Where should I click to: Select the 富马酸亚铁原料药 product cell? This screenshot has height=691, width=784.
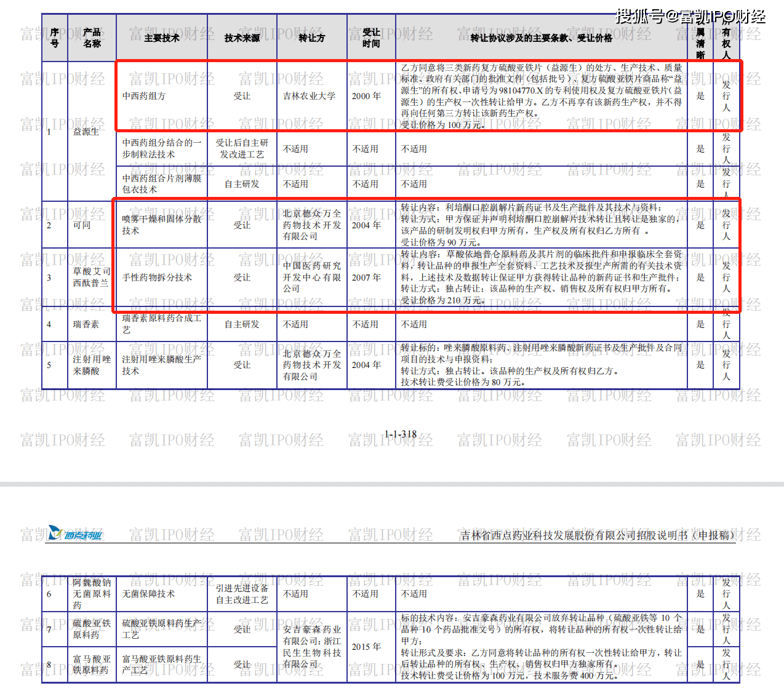pyautogui.click(x=92, y=664)
